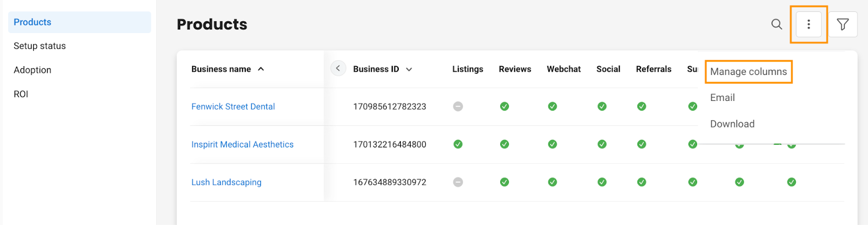Click the Referrals column header
868x225 pixels.
tap(654, 69)
